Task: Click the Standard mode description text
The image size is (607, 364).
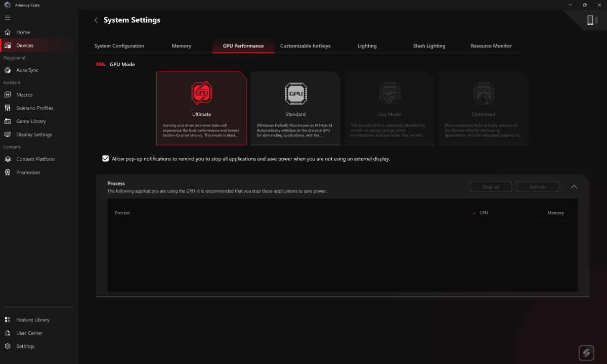Action: pyautogui.click(x=295, y=130)
